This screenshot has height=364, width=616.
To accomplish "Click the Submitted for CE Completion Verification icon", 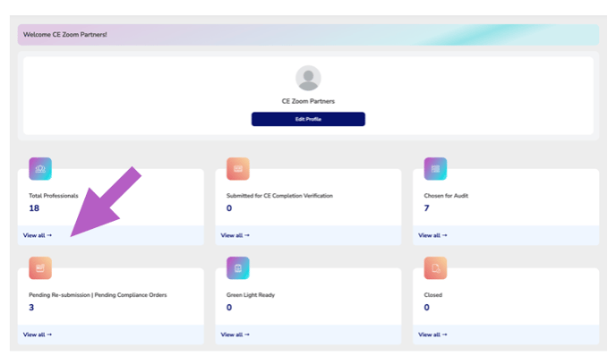I will click(x=237, y=169).
